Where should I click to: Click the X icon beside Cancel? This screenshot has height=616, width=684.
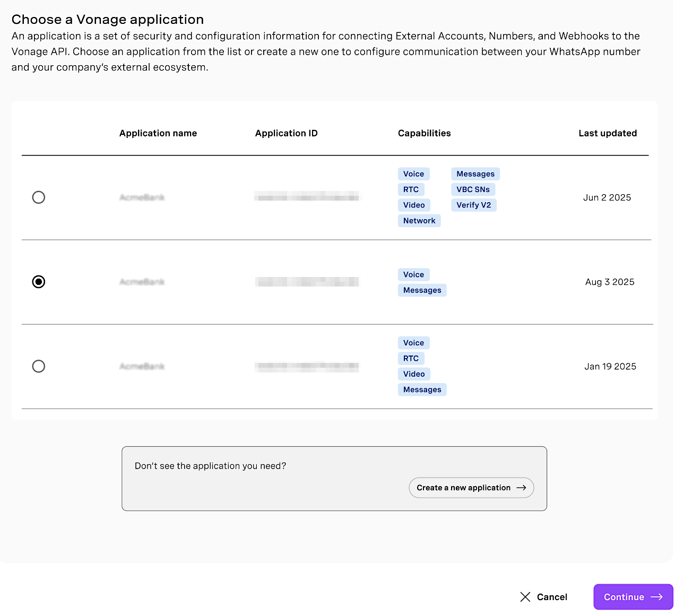tap(525, 597)
